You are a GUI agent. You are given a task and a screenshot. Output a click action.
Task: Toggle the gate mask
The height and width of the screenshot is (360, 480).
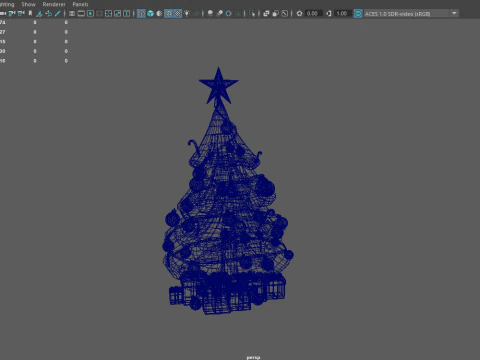[x=99, y=13]
